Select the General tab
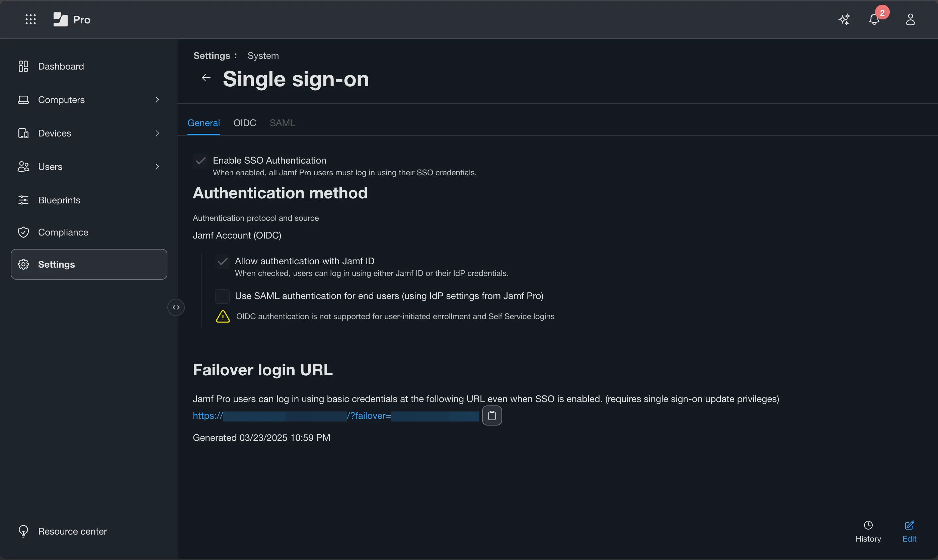Screen dimensions: 938x560 pyautogui.click(x=204, y=123)
